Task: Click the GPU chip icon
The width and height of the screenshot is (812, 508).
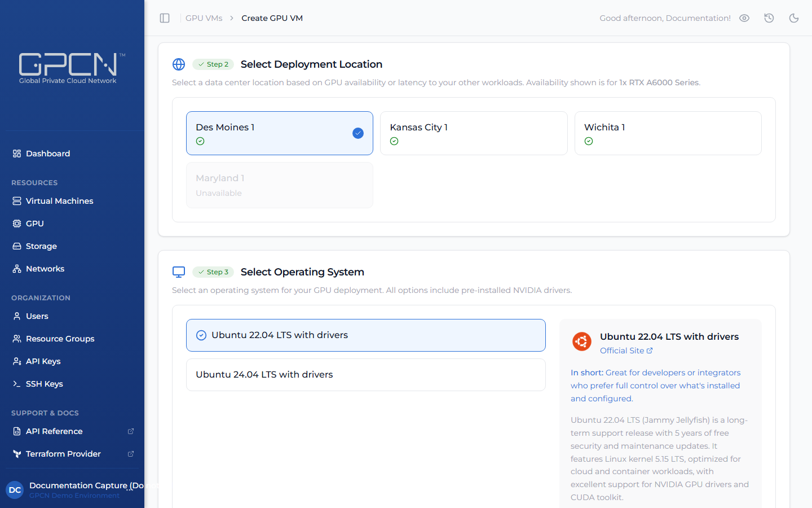Action: point(17,224)
